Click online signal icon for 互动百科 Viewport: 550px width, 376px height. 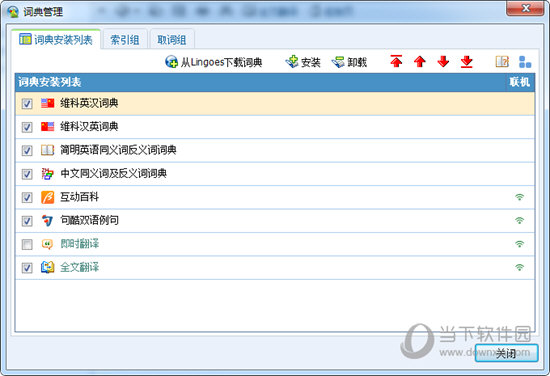click(519, 197)
